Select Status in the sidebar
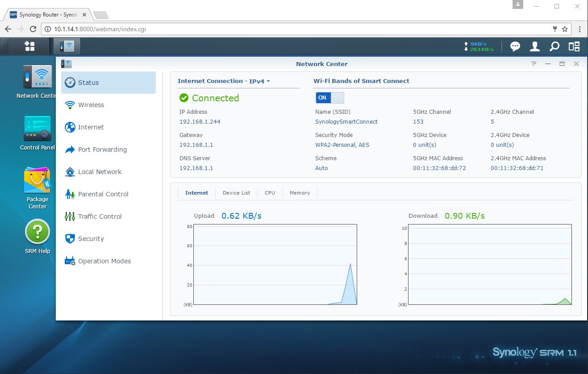 (108, 83)
